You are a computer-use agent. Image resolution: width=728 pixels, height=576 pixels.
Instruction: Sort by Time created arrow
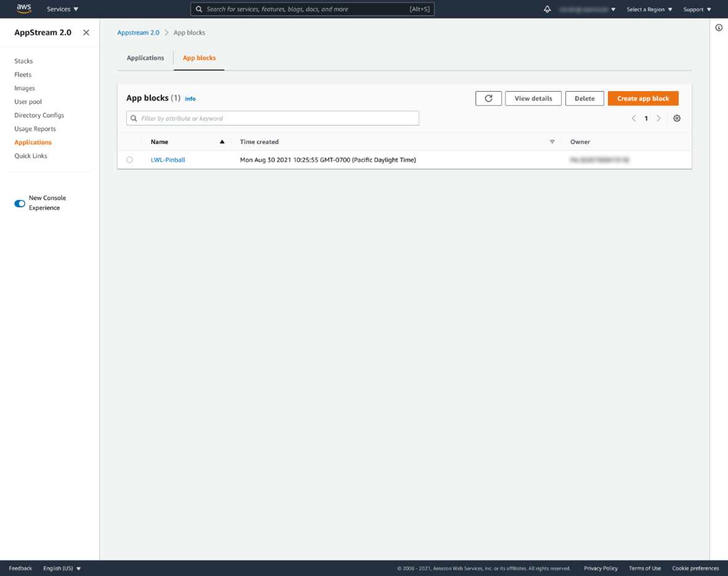[x=552, y=142]
